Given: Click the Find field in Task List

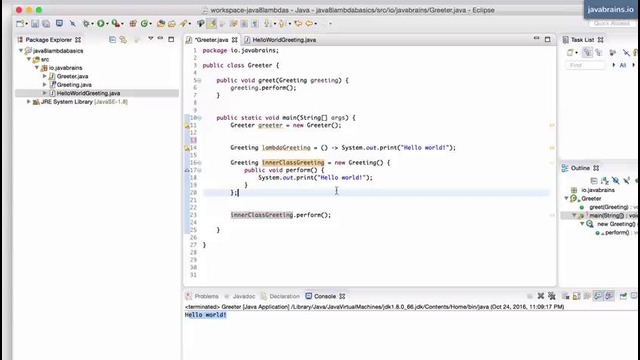Looking at the screenshot, I should 585,65.
